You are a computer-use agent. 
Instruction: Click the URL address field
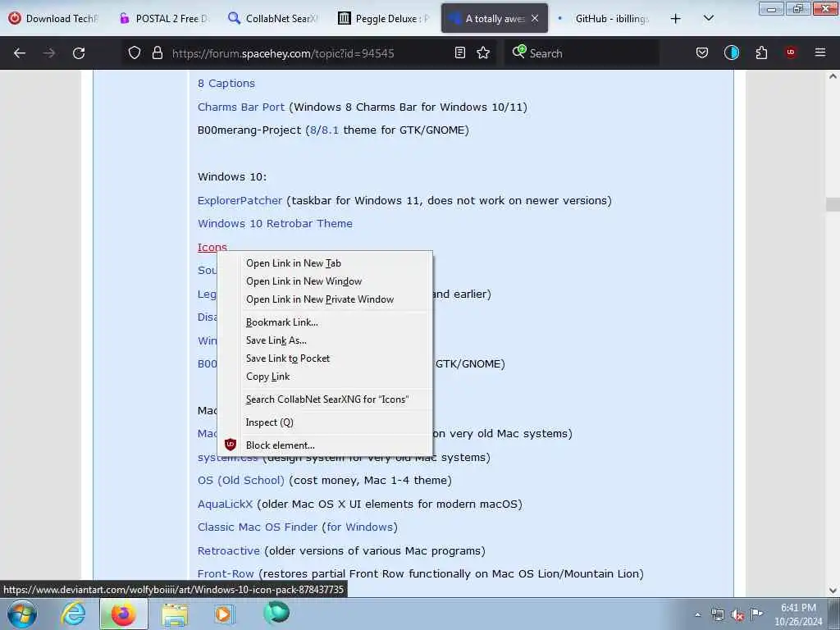pyautogui.click(x=308, y=53)
